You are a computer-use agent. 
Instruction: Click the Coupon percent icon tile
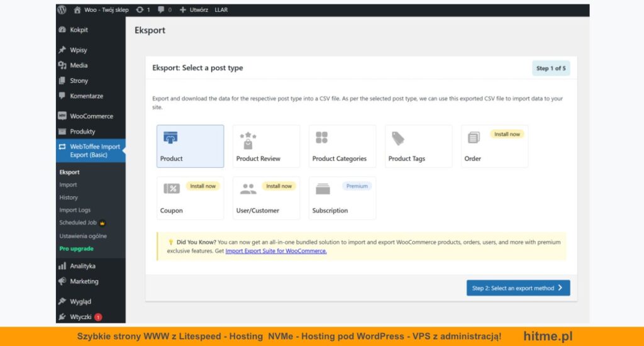(x=171, y=189)
